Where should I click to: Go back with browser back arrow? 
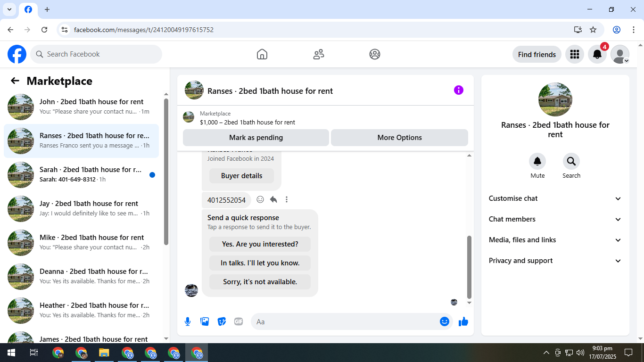[10, 30]
